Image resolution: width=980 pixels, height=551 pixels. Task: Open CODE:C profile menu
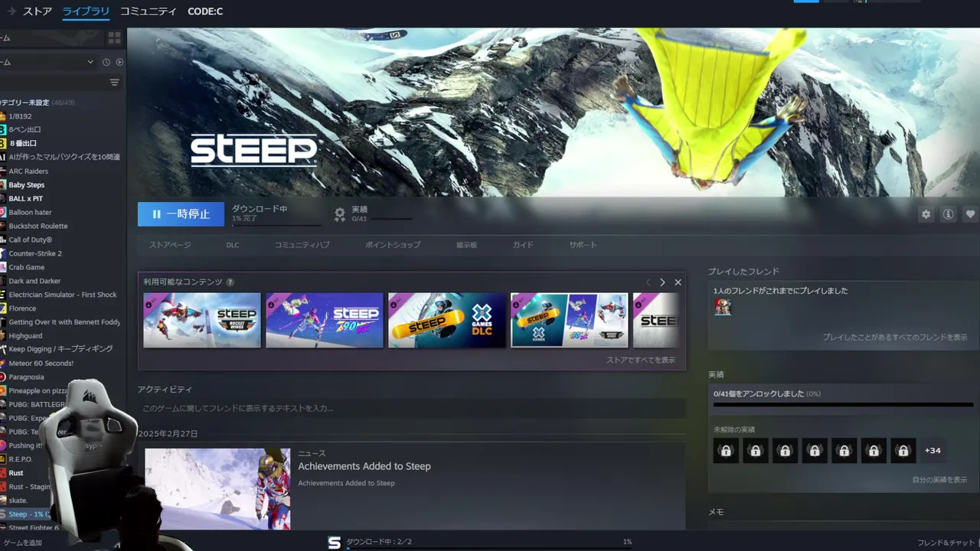[x=205, y=11]
